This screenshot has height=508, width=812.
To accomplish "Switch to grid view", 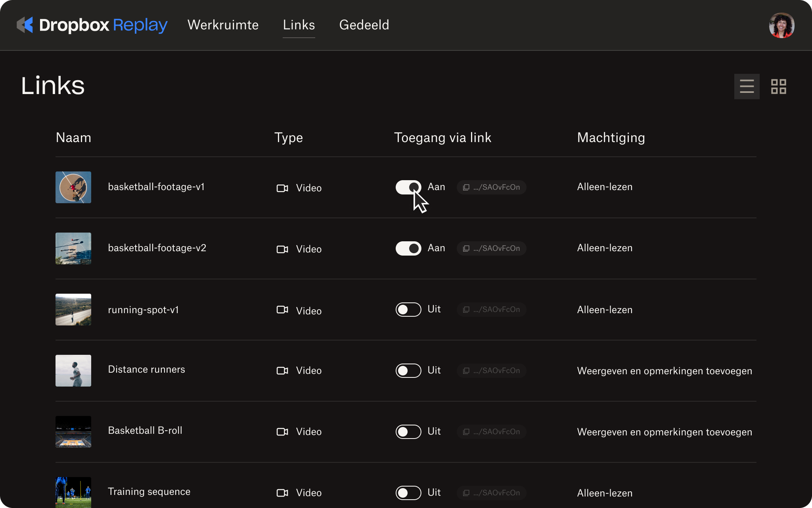I will (778, 86).
